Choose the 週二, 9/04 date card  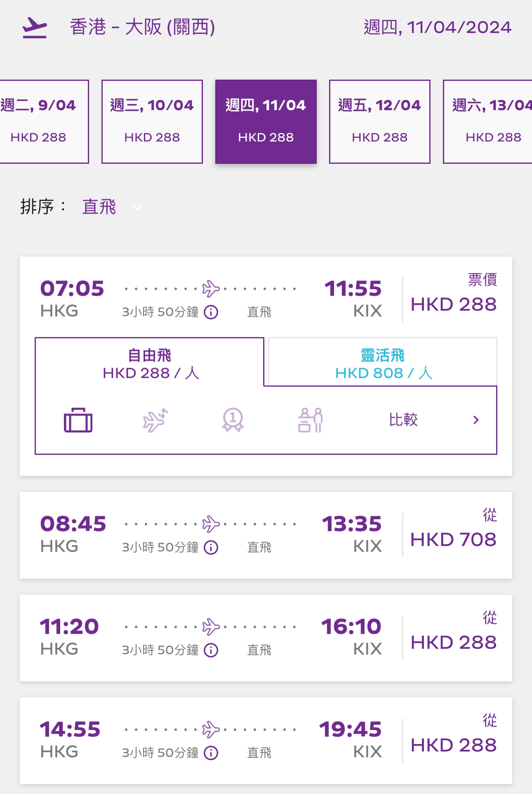pos(43,122)
